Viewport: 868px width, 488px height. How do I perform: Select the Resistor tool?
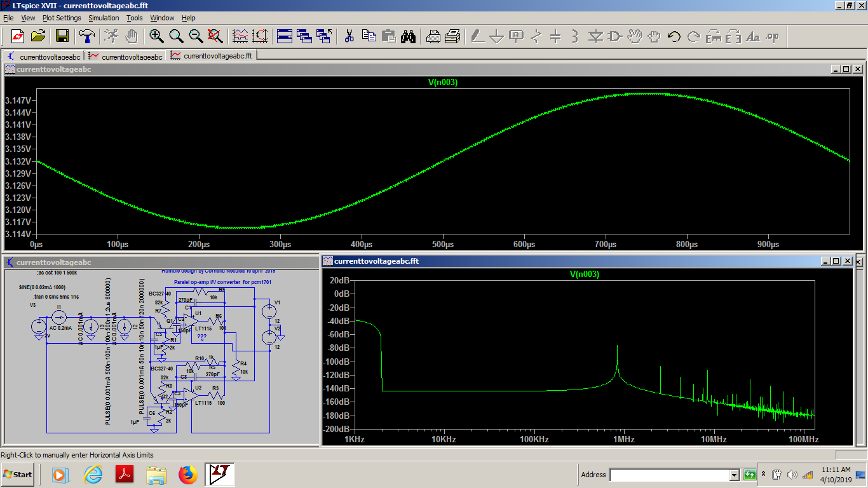click(x=536, y=36)
